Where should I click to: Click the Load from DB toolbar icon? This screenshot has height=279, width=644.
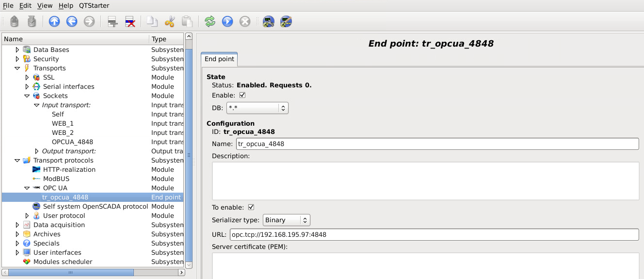pos(14,21)
